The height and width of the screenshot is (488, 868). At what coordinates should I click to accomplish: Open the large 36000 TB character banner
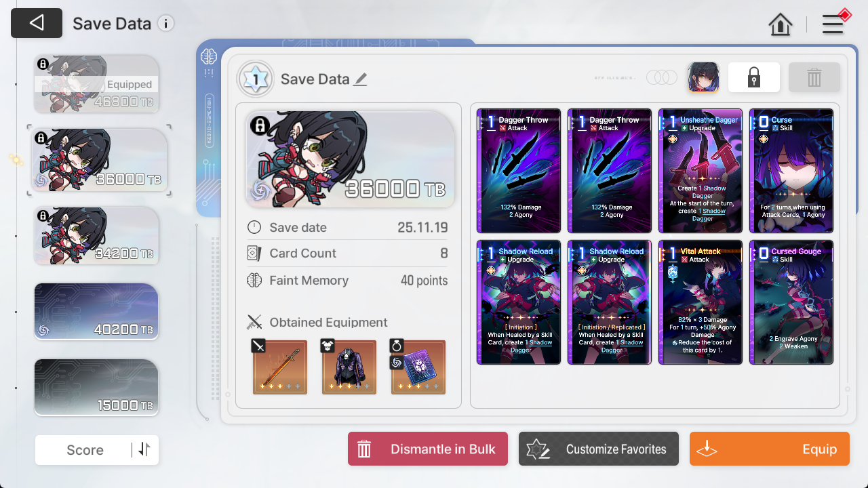[x=350, y=159]
